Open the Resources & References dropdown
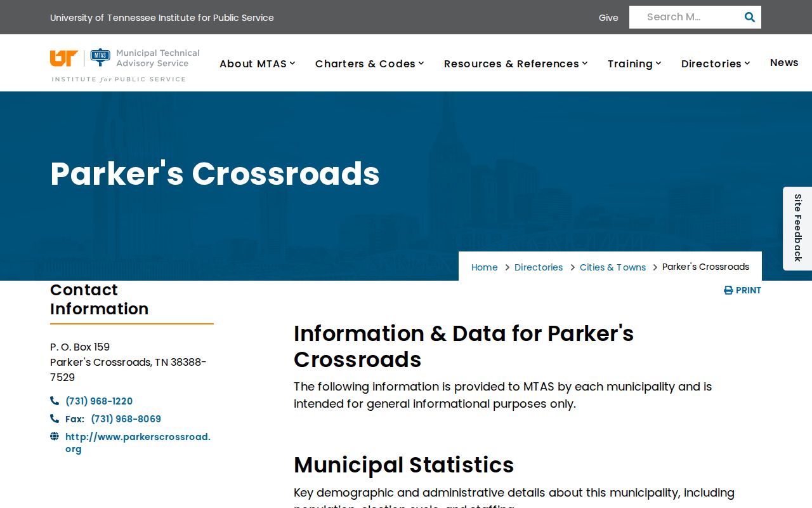 click(516, 63)
